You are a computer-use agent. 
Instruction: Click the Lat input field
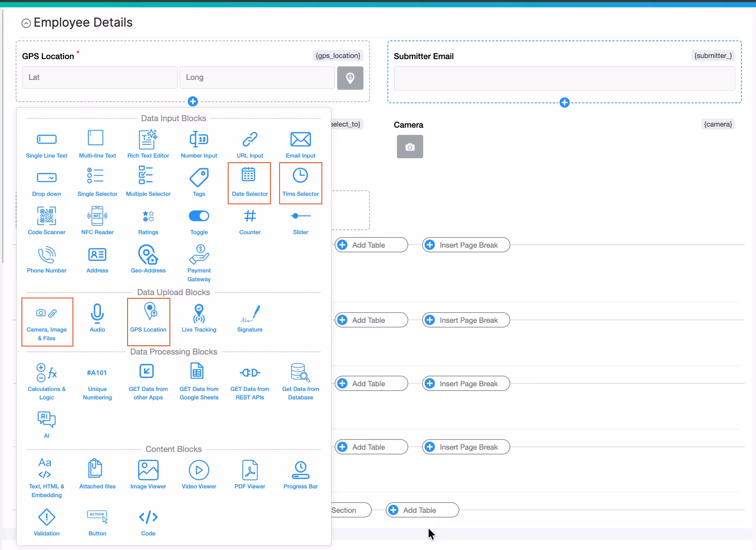[x=100, y=77]
